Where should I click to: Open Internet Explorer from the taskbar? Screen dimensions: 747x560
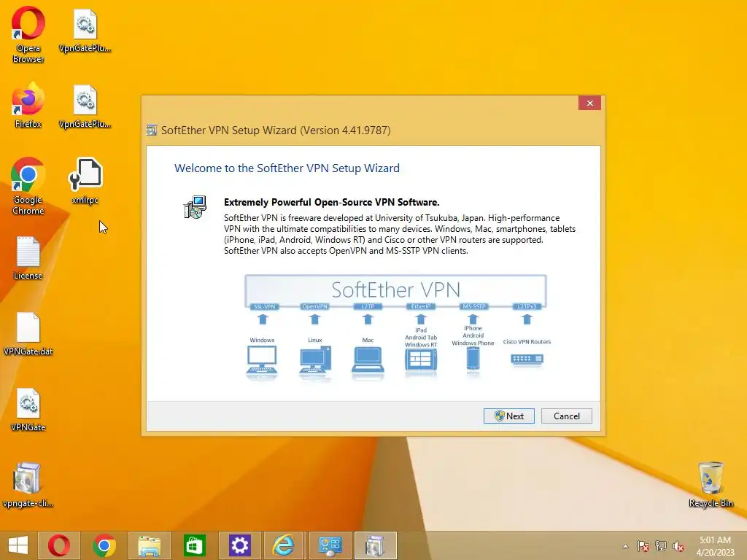coord(285,545)
